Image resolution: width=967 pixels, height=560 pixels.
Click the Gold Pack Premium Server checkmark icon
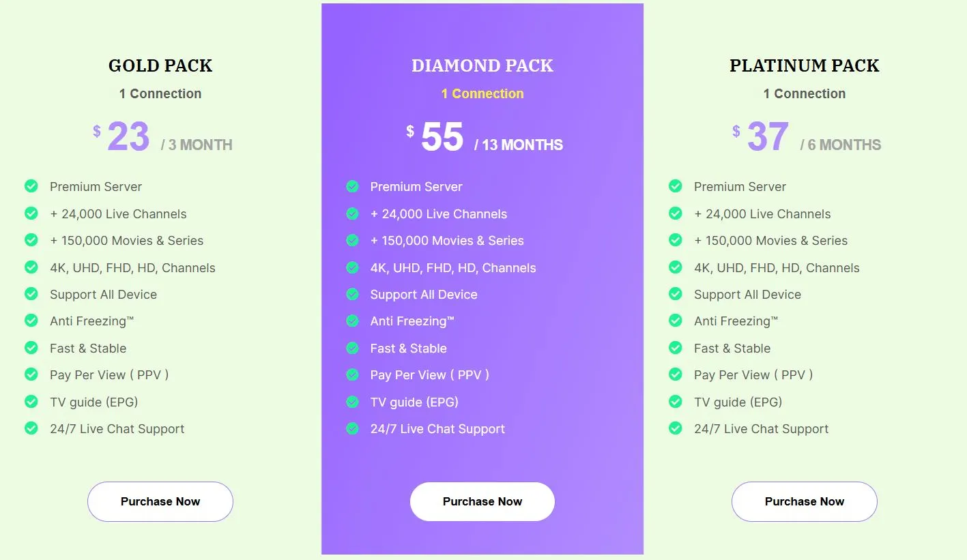pos(31,186)
